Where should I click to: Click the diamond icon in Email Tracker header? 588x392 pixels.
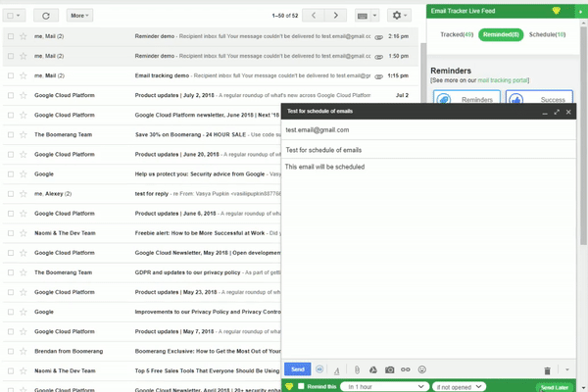(x=556, y=11)
